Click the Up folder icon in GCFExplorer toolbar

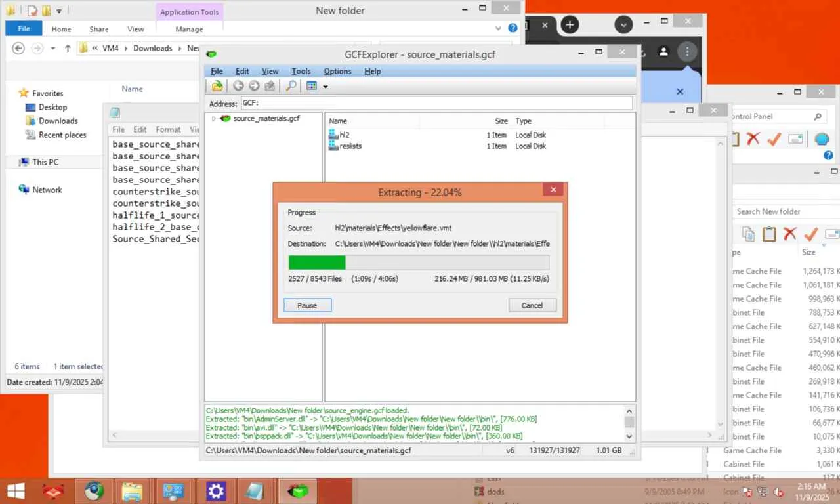(270, 86)
